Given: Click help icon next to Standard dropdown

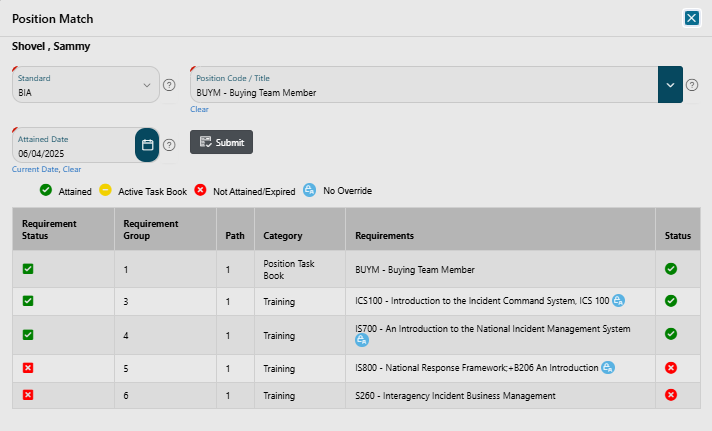Looking at the screenshot, I should tap(169, 85).
